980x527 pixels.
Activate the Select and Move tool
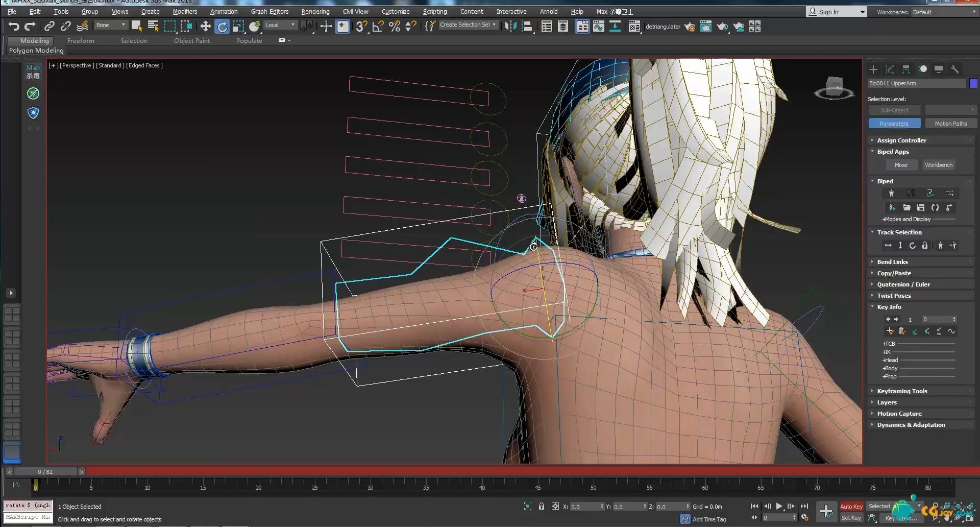point(205,27)
